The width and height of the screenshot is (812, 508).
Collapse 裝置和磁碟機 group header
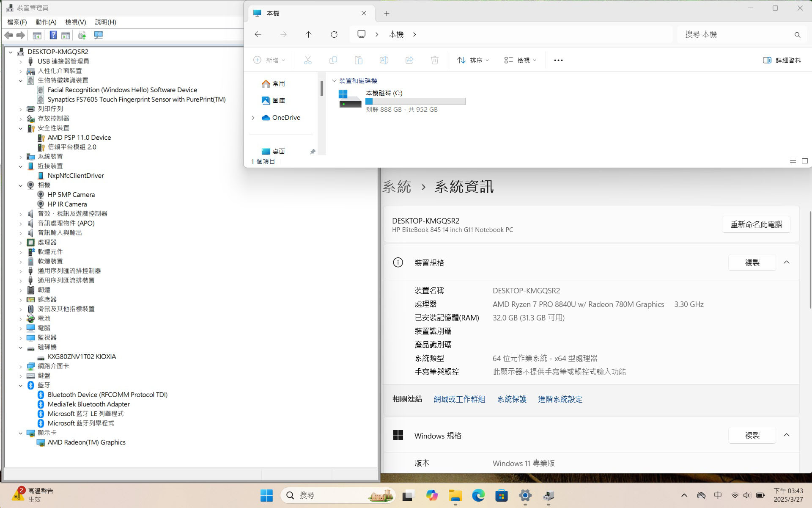pos(334,80)
